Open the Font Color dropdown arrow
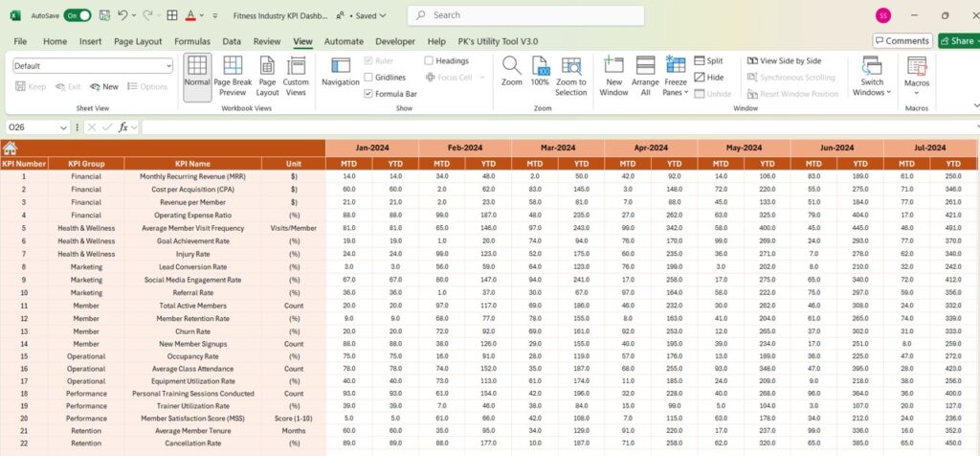Viewport: 980px width, 456px height. (x=201, y=15)
